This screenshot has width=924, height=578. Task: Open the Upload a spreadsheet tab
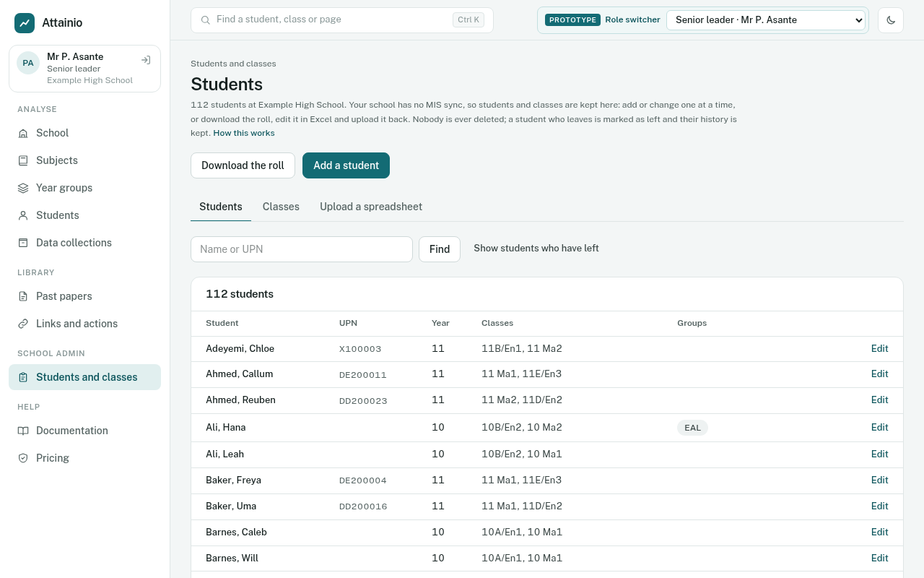click(371, 207)
